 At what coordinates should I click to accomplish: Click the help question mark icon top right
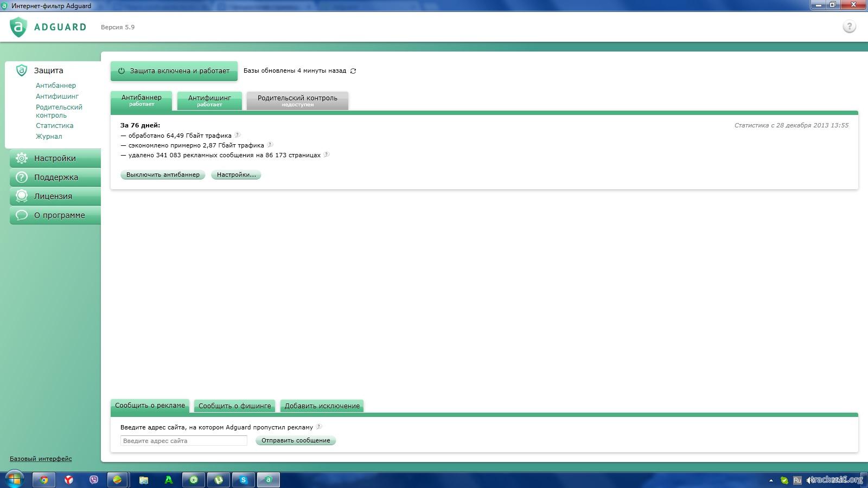(x=849, y=27)
